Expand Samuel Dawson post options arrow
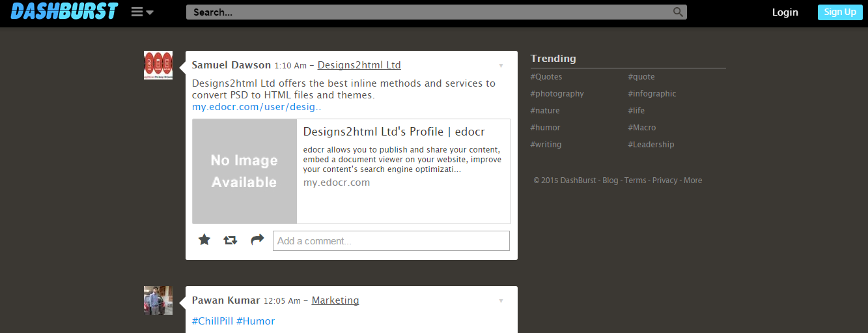This screenshot has width=868, height=333. pos(501,65)
